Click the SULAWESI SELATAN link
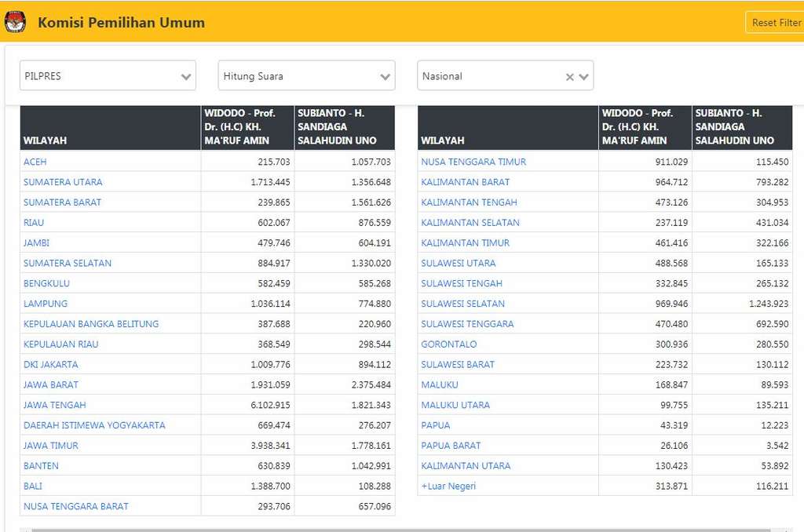 (x=462, y=304)
